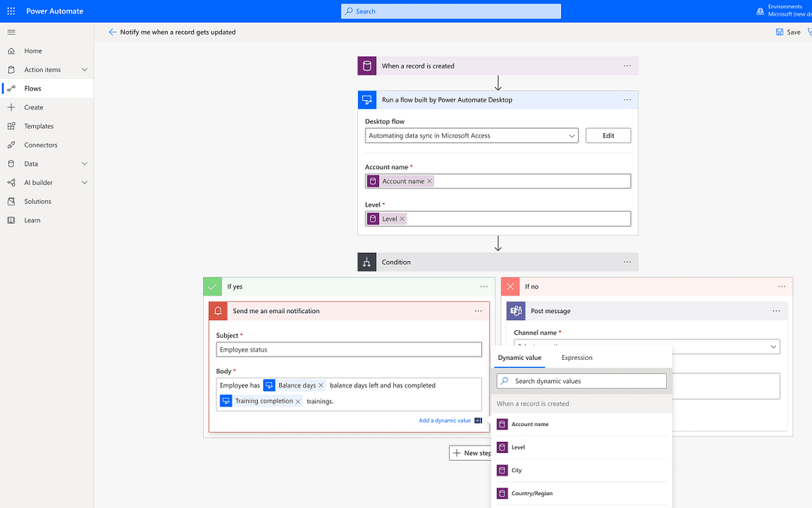
Task: Go to Home in the sidebar
Action: (33, 51)
